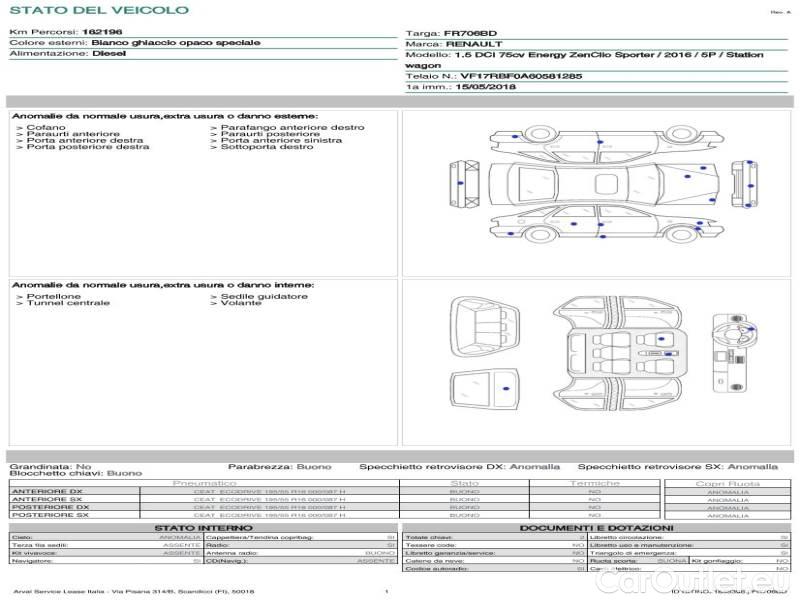Click the blue damage dot on the tailgate diagram

point(506,389)
